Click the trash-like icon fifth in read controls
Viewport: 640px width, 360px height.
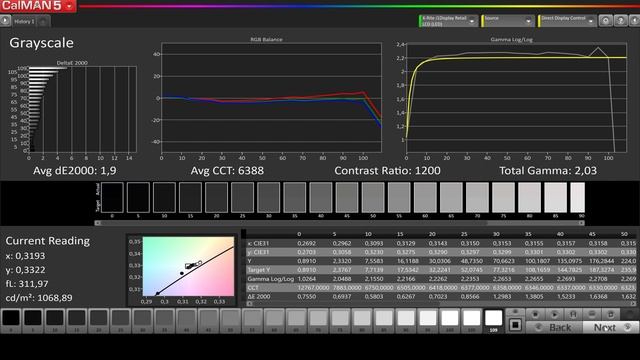[x=611, y=314]
